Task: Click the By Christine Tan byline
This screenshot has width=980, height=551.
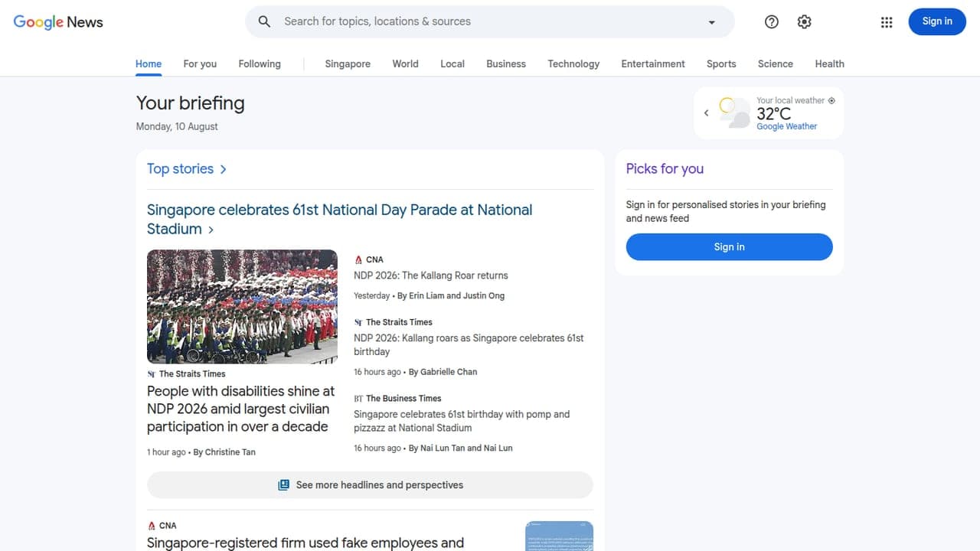Action: click(224, 452)
